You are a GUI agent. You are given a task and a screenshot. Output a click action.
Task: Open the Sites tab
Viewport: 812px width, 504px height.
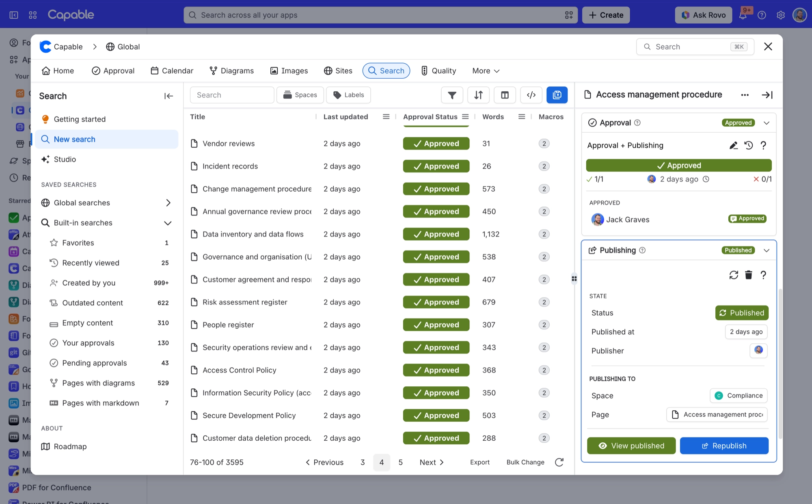tap(338, 71)
